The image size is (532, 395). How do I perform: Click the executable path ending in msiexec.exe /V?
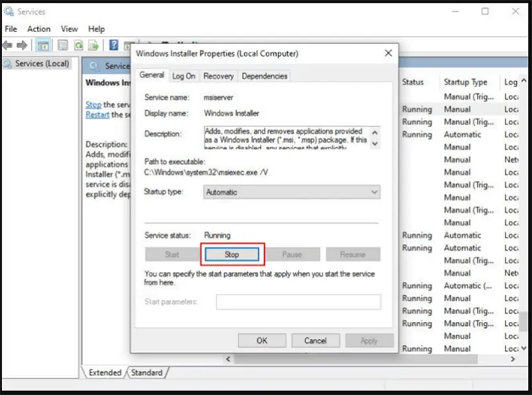point(206,172)
